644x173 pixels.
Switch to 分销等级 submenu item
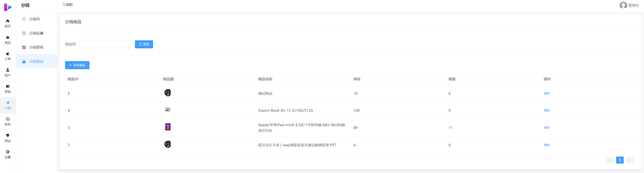coord(36,47)
